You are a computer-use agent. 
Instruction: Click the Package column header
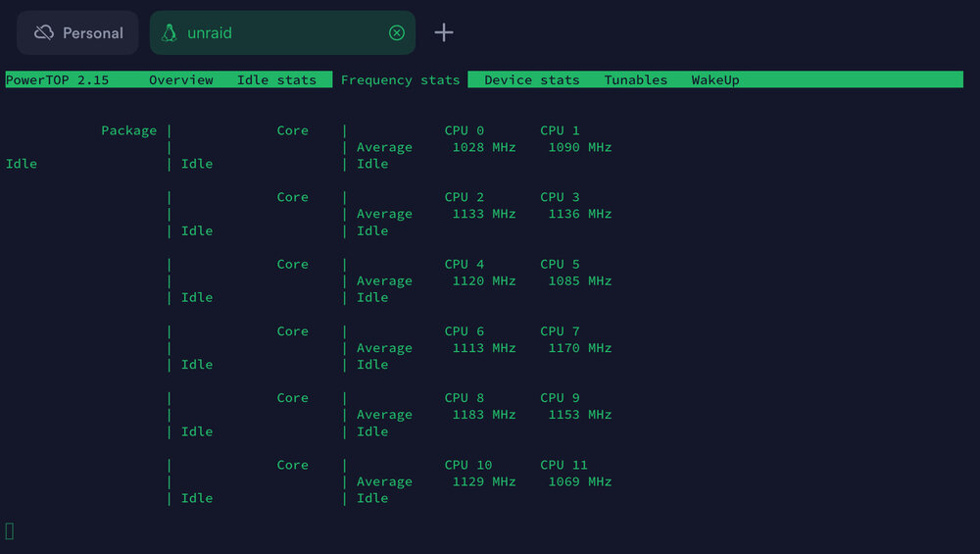[x=128, y=130]
